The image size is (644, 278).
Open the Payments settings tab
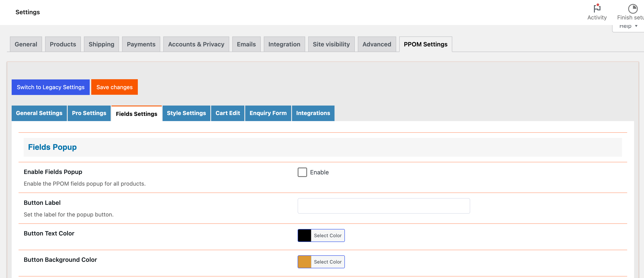tap(141, 44)
